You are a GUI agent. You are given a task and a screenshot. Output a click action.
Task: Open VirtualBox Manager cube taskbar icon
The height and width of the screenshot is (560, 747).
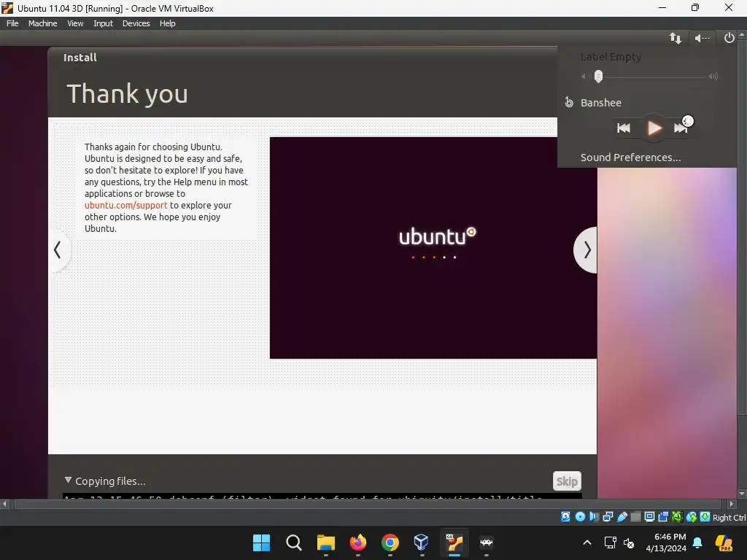click(x=422, y=542)
